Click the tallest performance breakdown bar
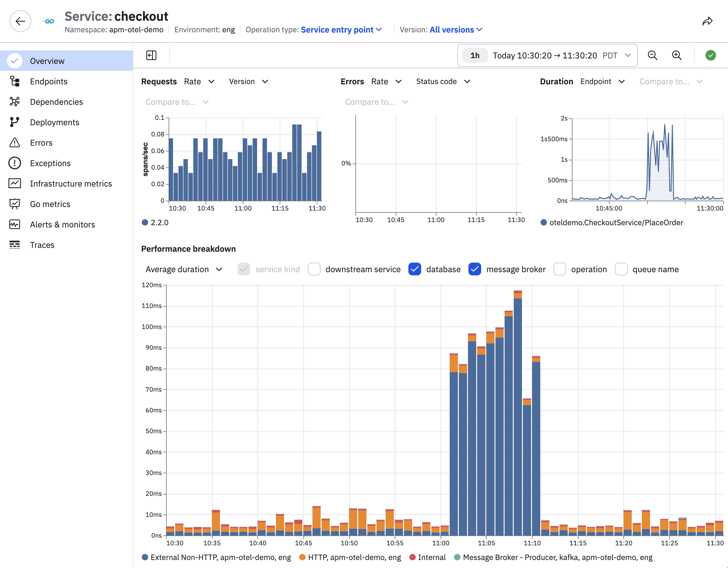 518,413
